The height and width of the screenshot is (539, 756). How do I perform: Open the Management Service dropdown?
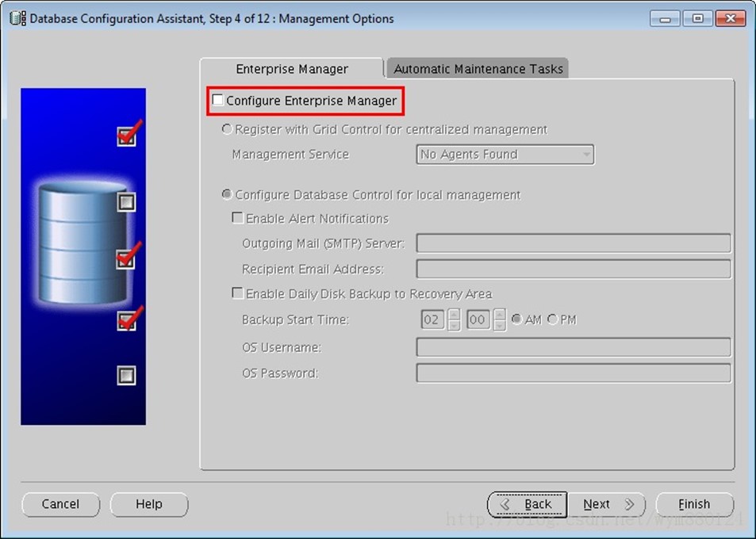[505, 155]
